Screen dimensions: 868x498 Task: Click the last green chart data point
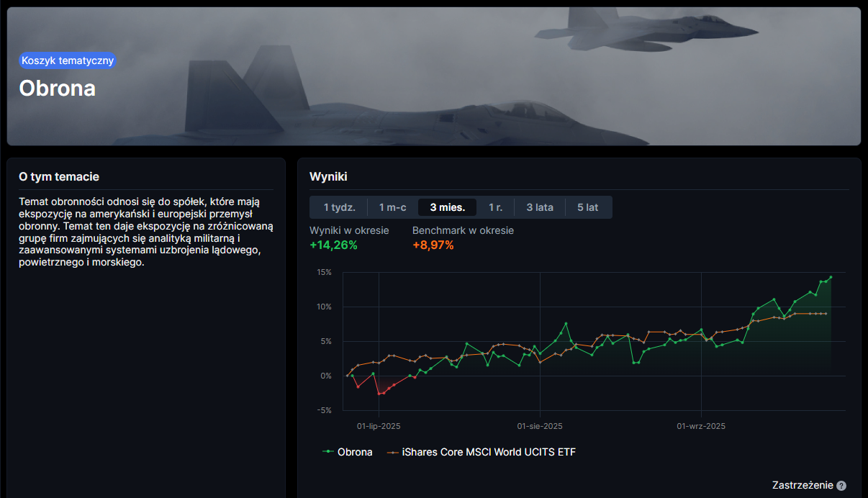[831, 277]
